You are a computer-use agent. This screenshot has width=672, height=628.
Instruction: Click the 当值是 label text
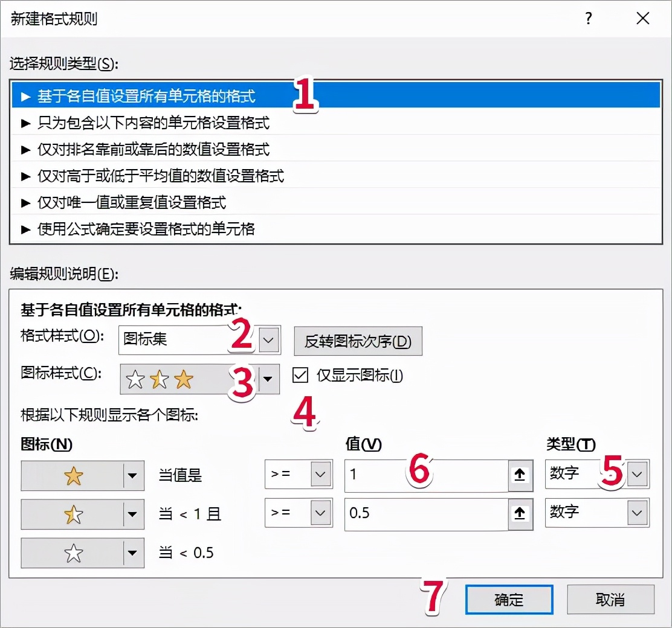(180, 475)
